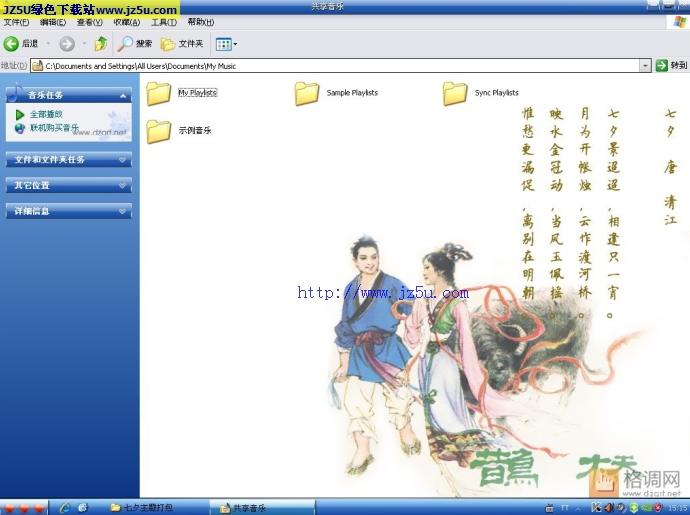Select the Sync Playlists folder icon
This screenshot has width=690, height=515.
[x=455, y=94]
